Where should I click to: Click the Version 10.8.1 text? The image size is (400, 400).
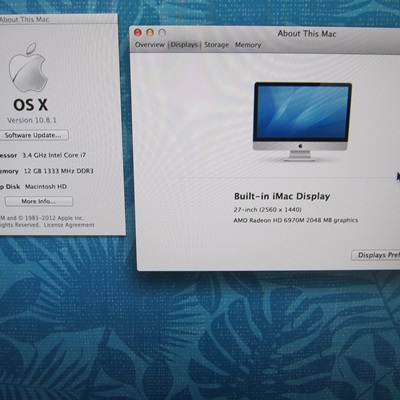tap(32, 120)
